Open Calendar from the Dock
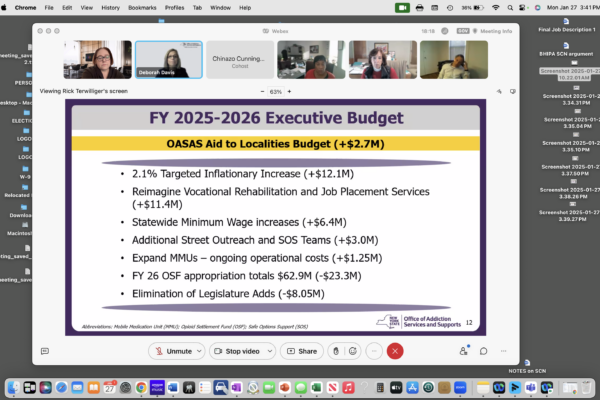The height and width of the screenshot is (400, 600). 109,388
